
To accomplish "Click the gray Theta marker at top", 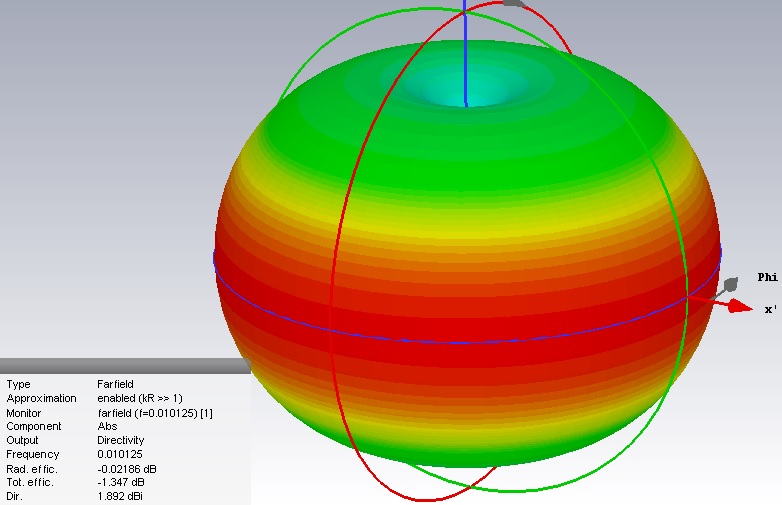I will coord(514,3).
